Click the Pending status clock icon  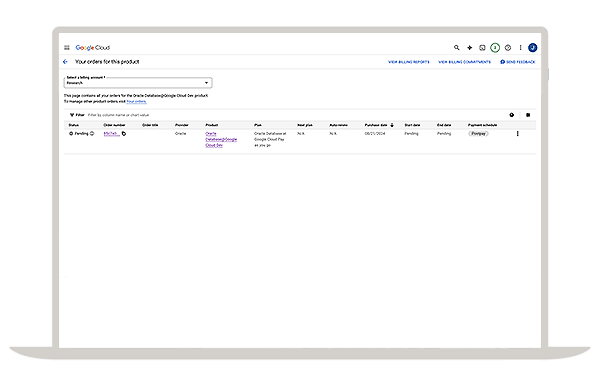71,134
